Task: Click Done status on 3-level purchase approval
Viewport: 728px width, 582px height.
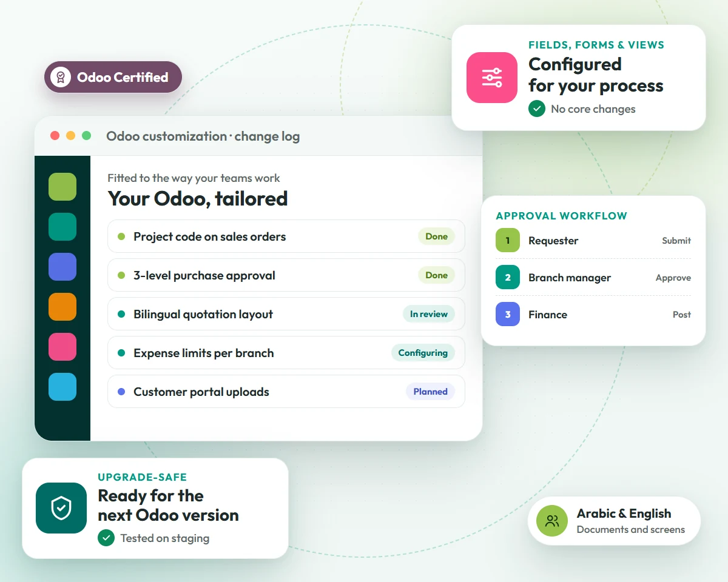Action: pos(436,275)
